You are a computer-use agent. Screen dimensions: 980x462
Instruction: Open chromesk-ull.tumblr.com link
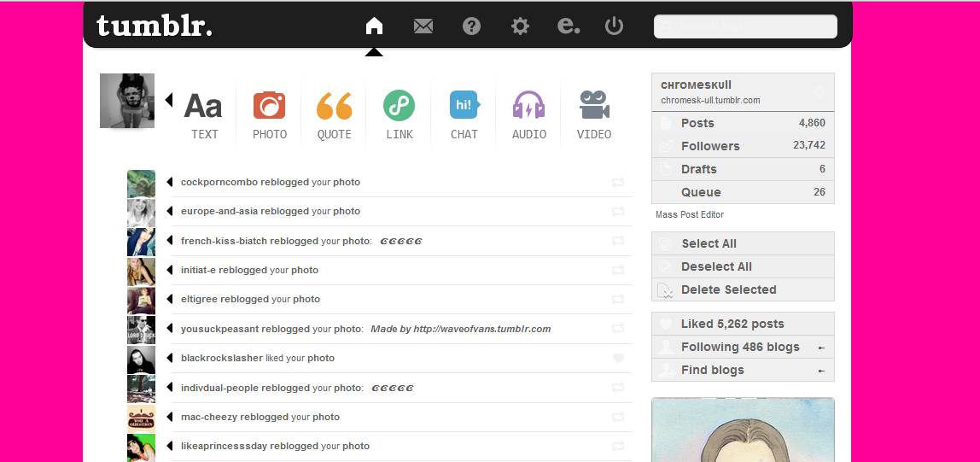tap(710, 100)
